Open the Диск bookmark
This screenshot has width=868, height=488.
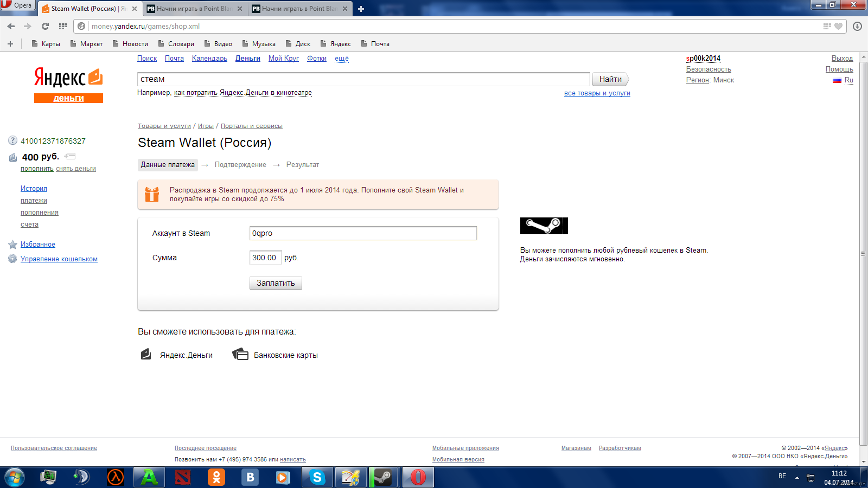pos(298,44)
